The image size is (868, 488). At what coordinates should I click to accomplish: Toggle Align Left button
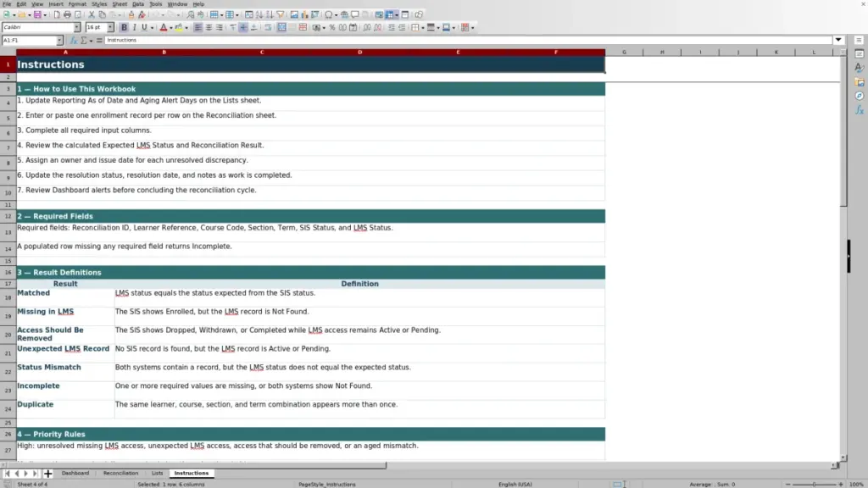(198, 27)
